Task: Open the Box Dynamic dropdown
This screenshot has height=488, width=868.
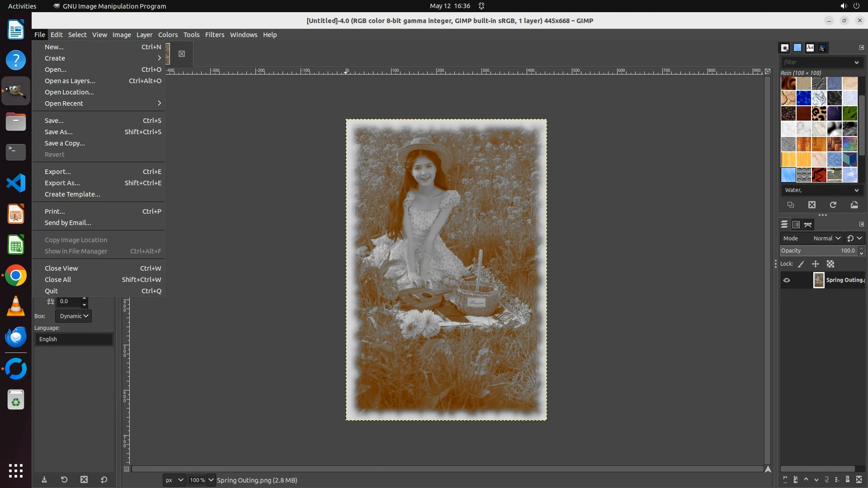Action: point(74,316)
